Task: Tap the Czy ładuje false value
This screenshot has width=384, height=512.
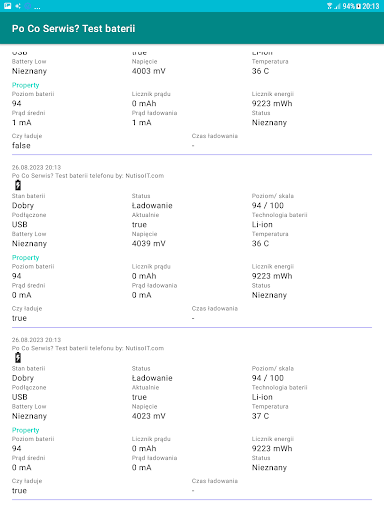Action: [21, 146]
